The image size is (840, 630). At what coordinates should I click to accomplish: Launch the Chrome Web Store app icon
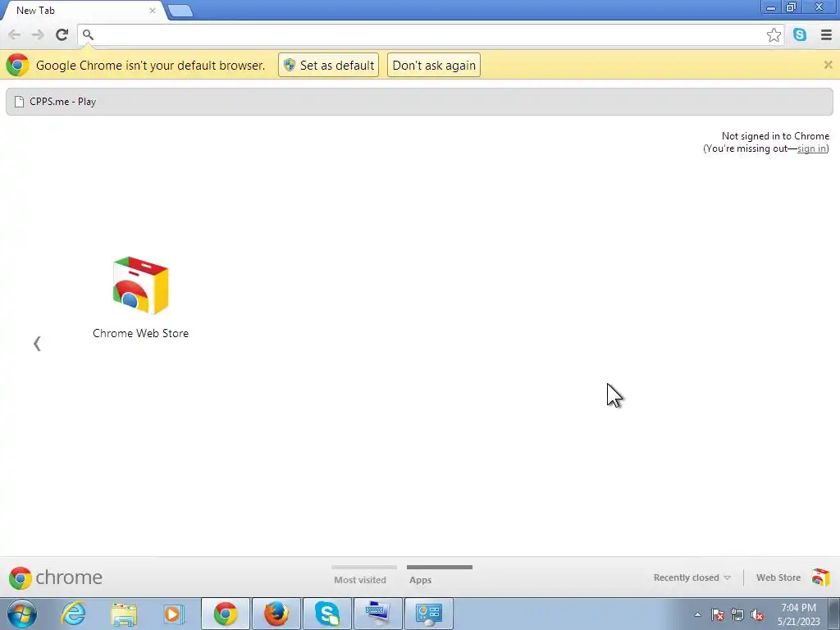tap(140, 285)
